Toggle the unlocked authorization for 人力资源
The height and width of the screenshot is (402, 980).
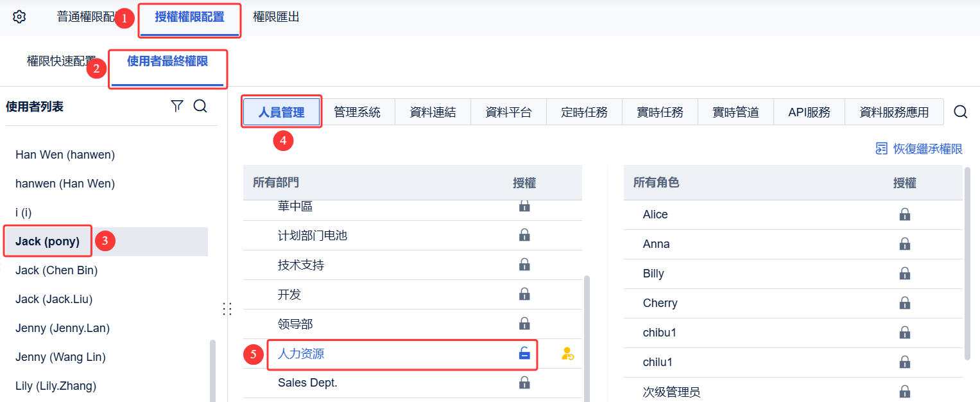coord(524,353)
